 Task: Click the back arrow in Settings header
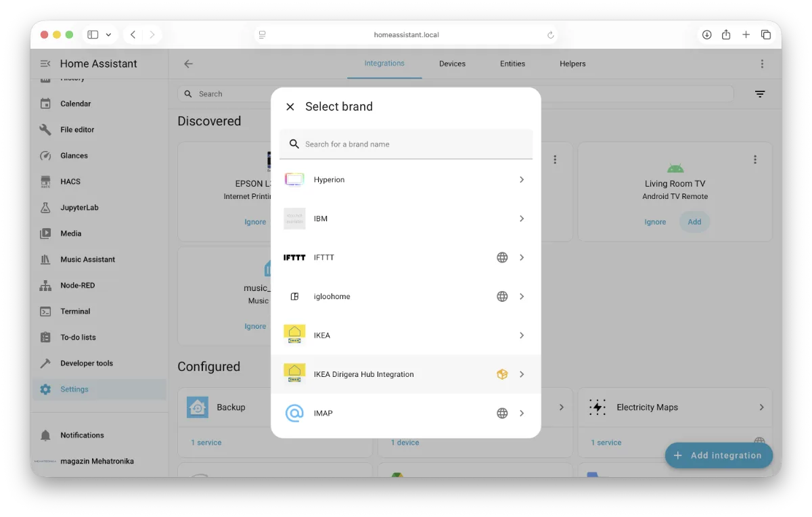(189, 64)
